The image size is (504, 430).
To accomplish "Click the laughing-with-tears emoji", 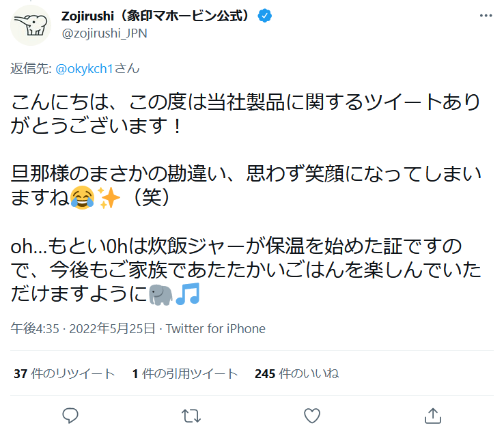I will pos(81,198).
